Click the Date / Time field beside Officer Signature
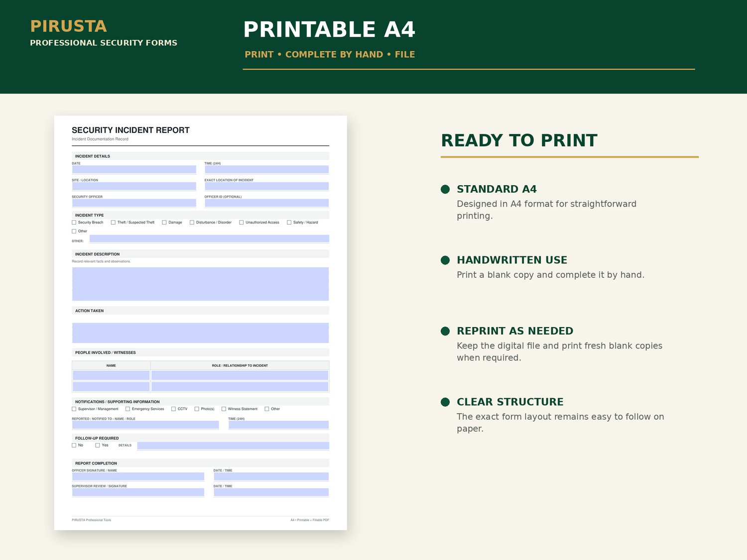The width and height of the screenshot is (747, 560). [x=271, y=476]
